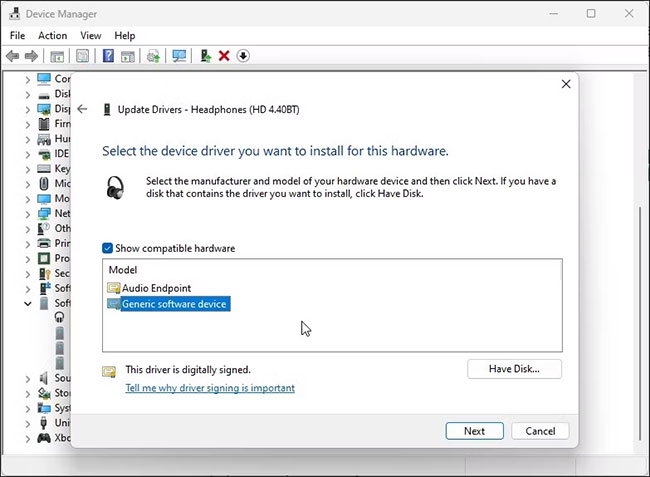Expand the Sound category in device tree
Viewport: 650px width, 477px height.
28,378
